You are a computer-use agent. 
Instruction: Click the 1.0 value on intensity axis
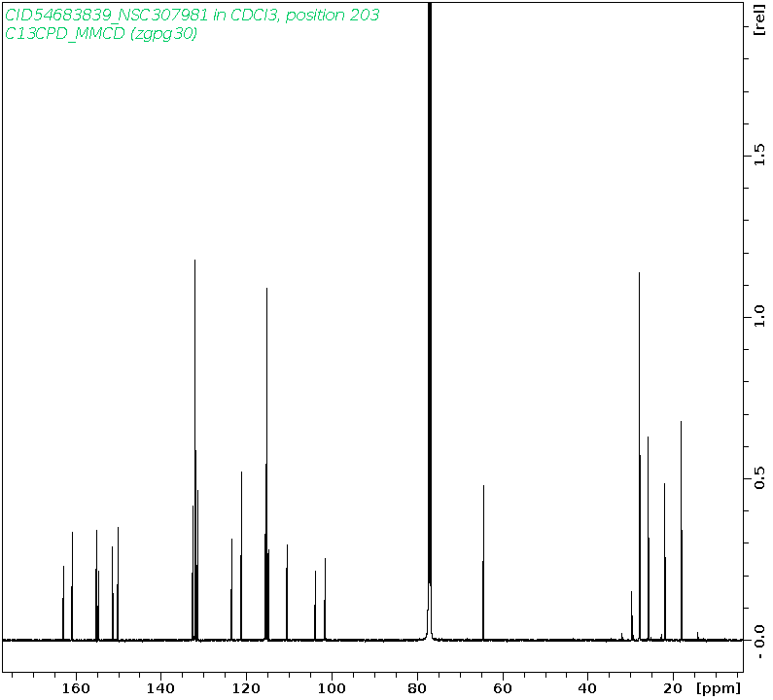pyautogui.click(x=759, y=317)
